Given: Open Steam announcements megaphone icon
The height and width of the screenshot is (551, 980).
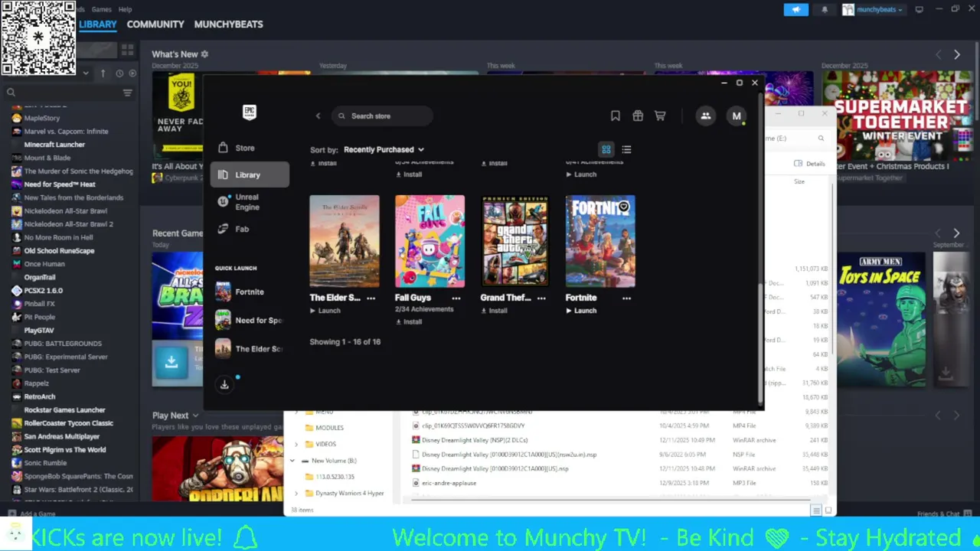Looking at the screenshot, I should (x=795, y=9).
